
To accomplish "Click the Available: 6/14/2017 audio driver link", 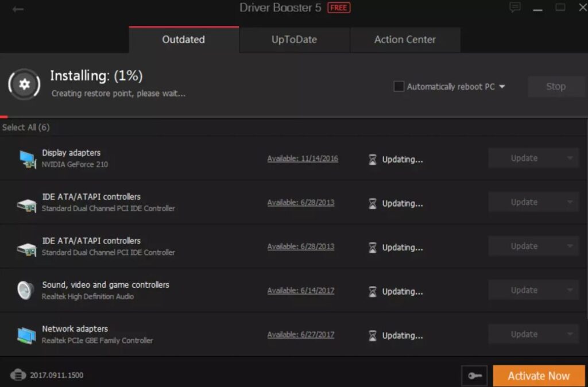I will pos(301,291).
